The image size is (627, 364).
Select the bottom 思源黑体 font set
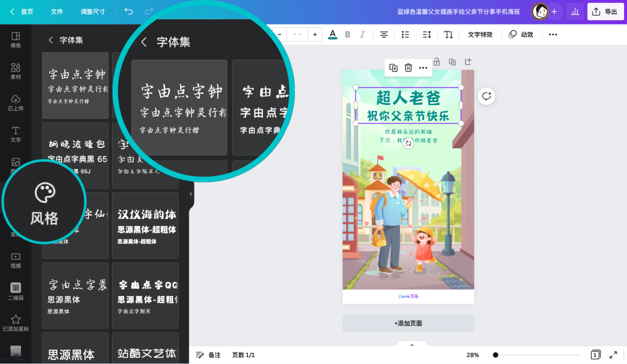tap(75, 348)
